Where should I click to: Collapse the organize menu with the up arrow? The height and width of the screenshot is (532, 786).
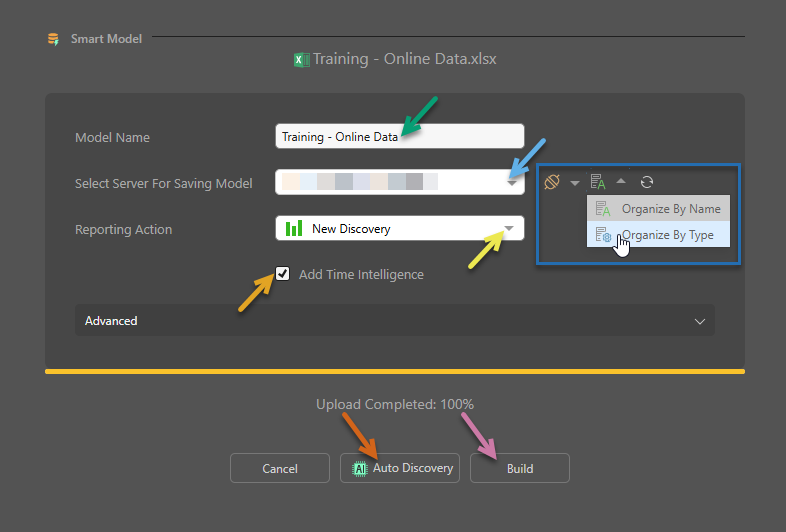tap(621, 181)
